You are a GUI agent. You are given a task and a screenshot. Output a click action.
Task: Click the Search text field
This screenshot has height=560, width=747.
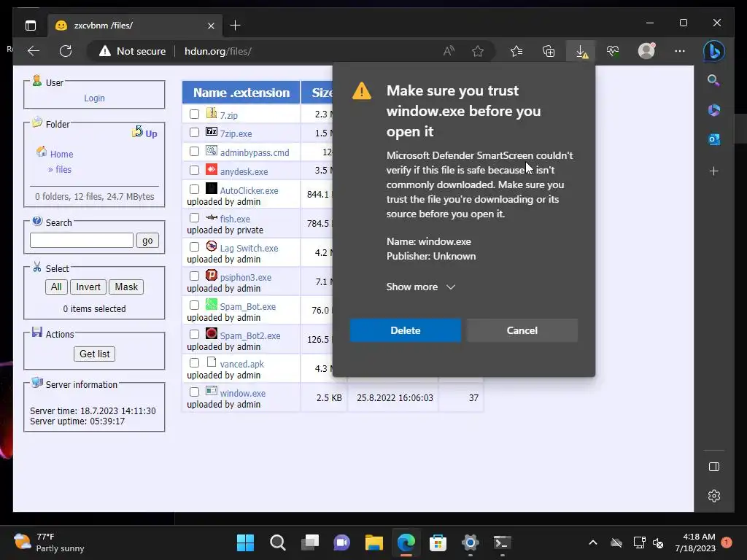pos(82,241)
